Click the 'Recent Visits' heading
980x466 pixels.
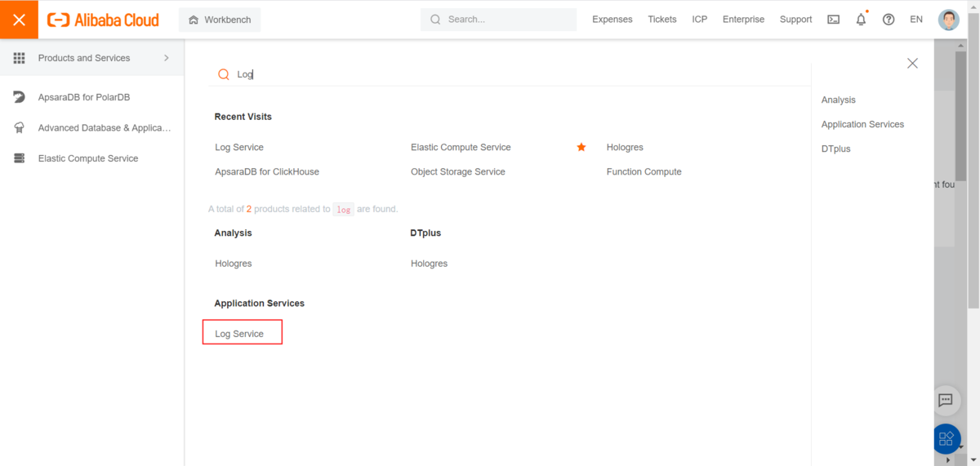click(243, 117)
